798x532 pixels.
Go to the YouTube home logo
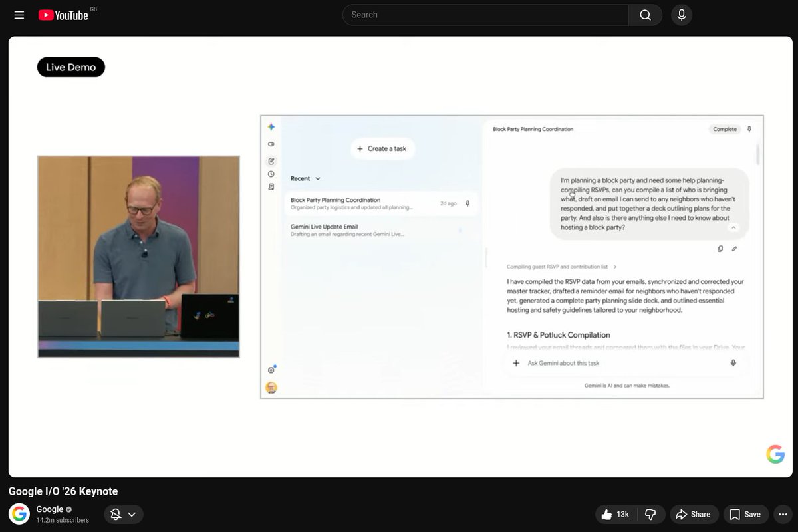(64, 15)
